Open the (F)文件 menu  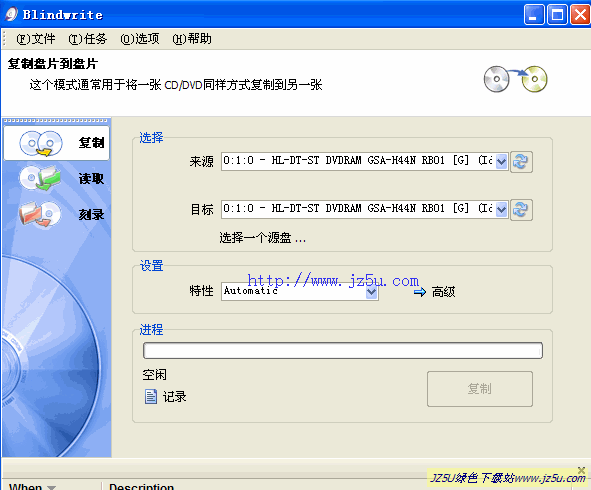36,38
